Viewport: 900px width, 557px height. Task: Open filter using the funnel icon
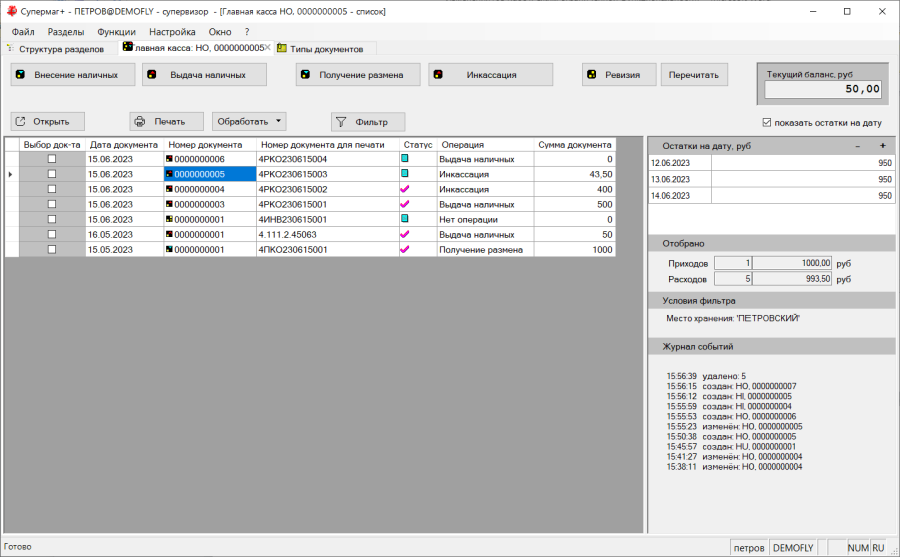pyautogui.click(x=341, y=122)
